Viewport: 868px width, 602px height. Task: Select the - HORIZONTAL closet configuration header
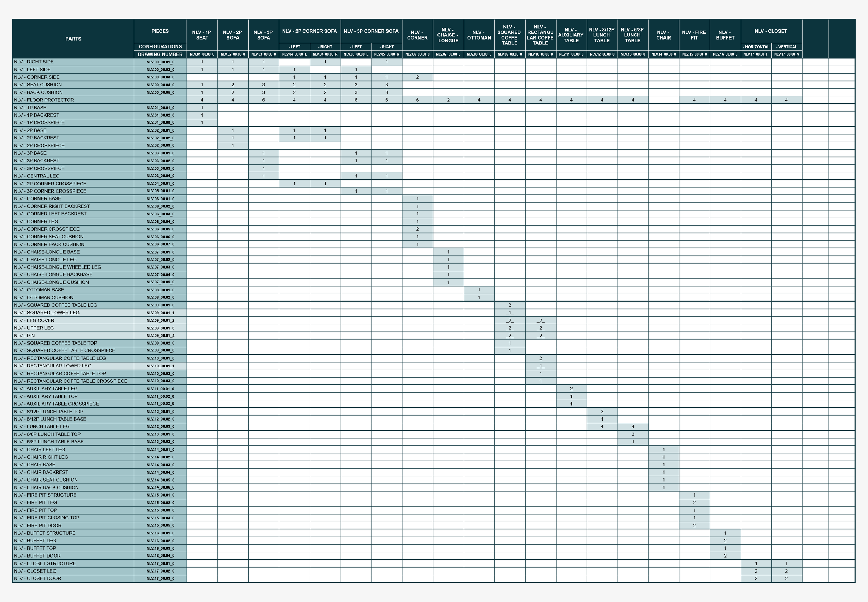click(x=756, y=47)
